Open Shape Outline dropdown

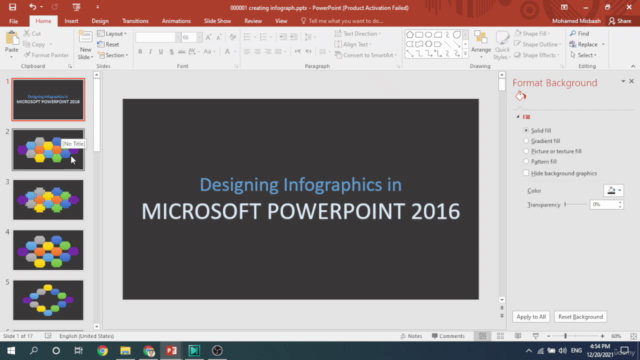538,44
